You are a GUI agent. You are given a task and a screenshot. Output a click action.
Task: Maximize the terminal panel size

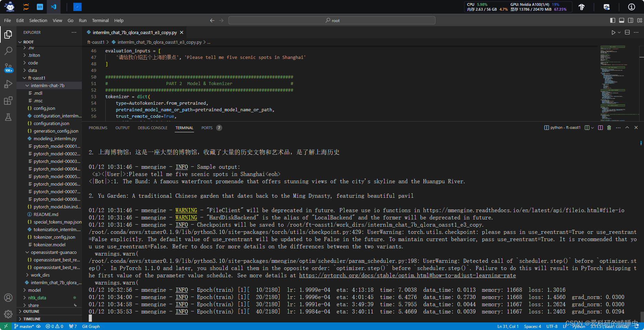click(x=627, y=127)
